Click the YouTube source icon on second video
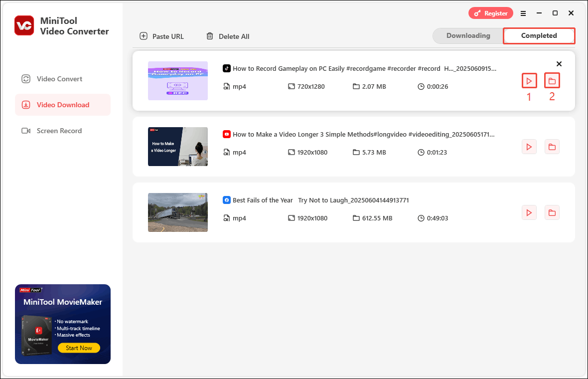 [x=227, y=134]
